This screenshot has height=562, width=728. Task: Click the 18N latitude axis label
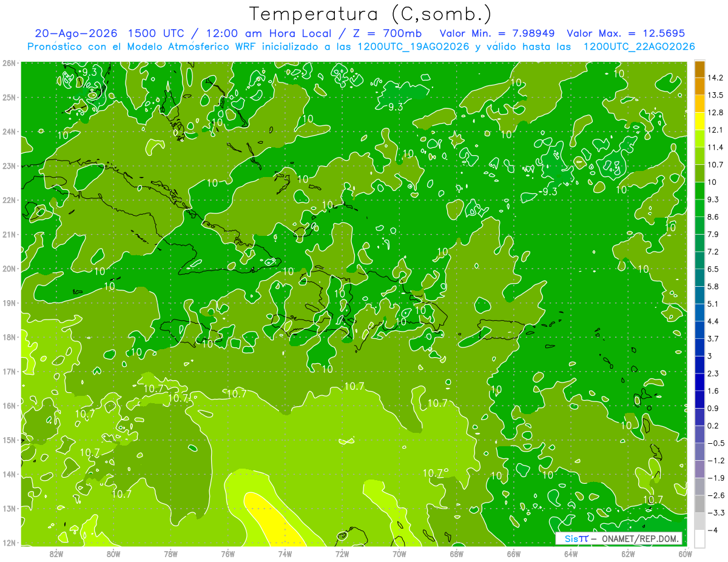pyautogui.click(x=9, y=337)
